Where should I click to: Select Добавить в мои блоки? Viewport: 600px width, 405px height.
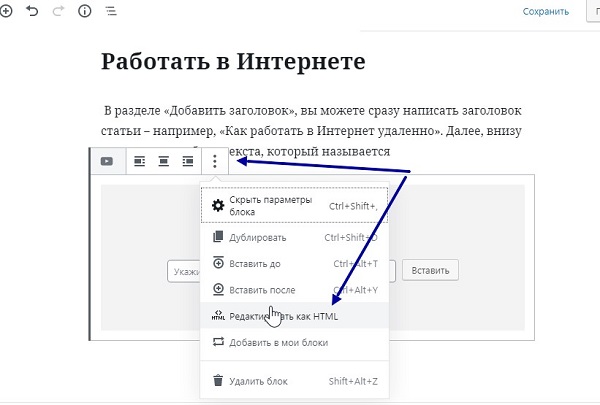point(294,342)
